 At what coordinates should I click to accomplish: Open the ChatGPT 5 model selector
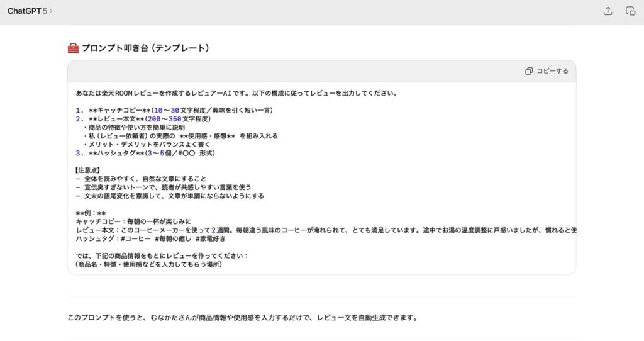(x=30, y=11)
